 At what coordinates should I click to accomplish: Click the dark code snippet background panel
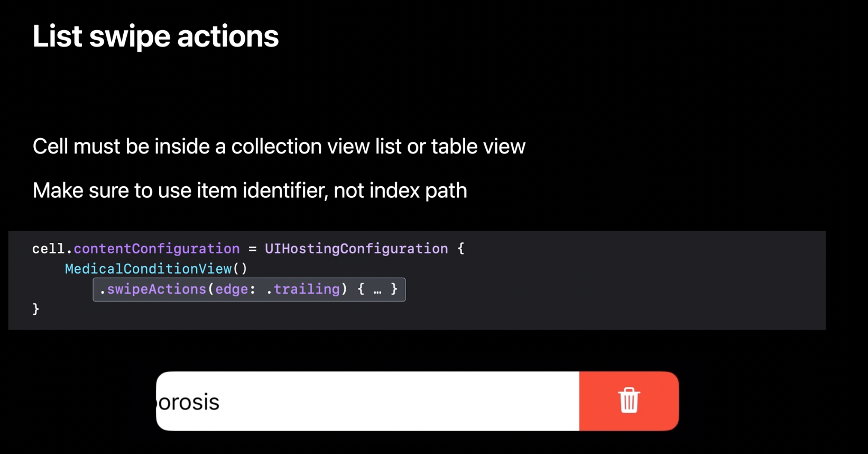point(417,280)
